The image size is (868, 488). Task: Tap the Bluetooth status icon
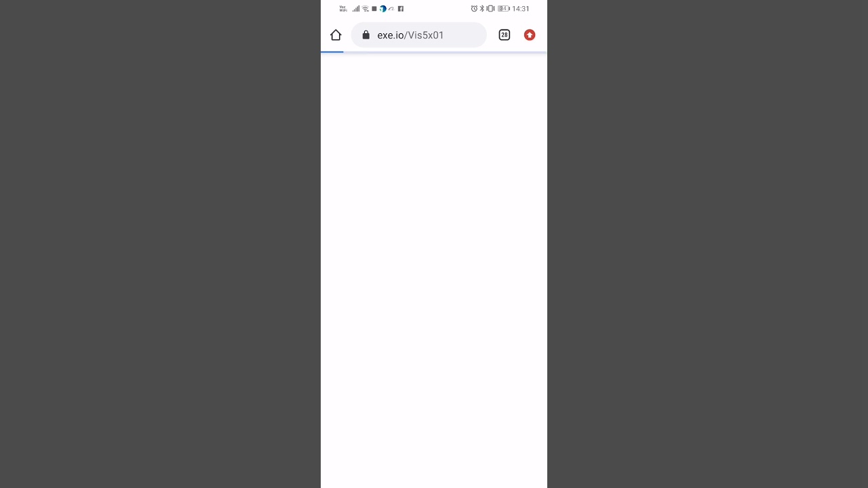pyautogui.click(x=482, y=9)
